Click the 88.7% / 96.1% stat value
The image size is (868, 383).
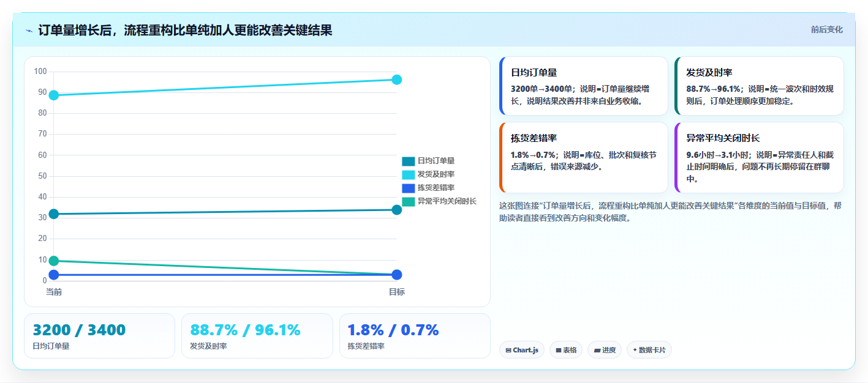pos(245,330)
